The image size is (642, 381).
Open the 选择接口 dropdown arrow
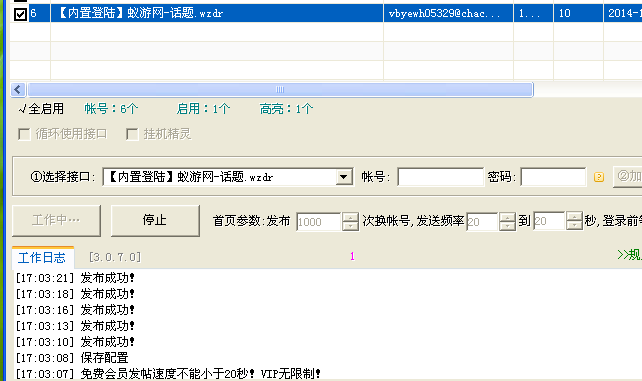point(344,177)
